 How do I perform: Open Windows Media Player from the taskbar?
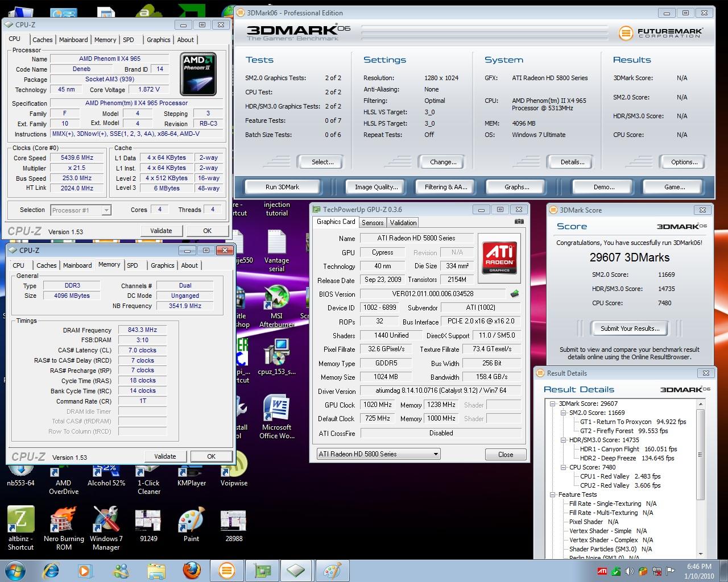point(85,570)
